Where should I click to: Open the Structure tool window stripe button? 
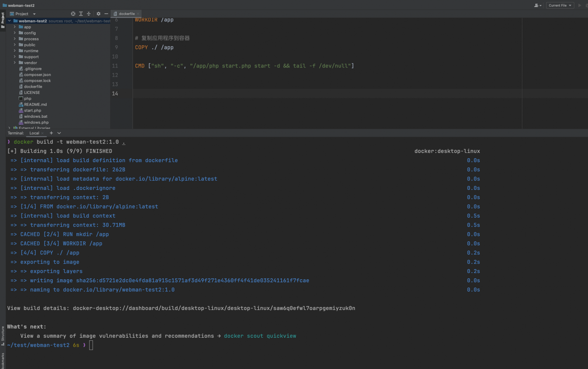pyautogui.click(x=3, y=336)
